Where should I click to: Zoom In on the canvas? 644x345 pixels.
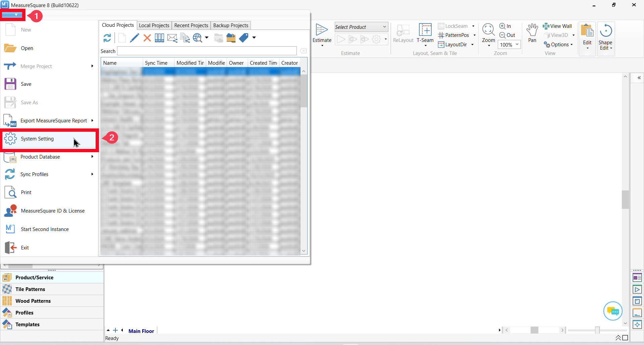point(505,26)
